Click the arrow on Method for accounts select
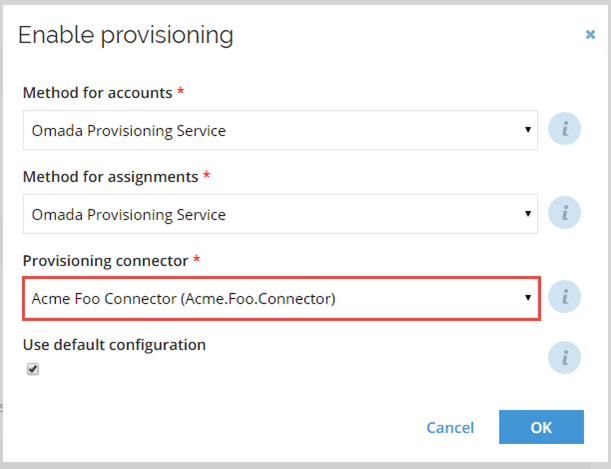Screen dimensions: 611x469 point(528,130)
